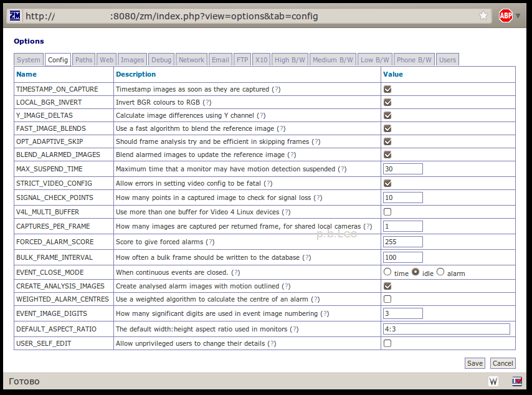Click the Options heading text
532x395 pixels.
coord(29,41)
